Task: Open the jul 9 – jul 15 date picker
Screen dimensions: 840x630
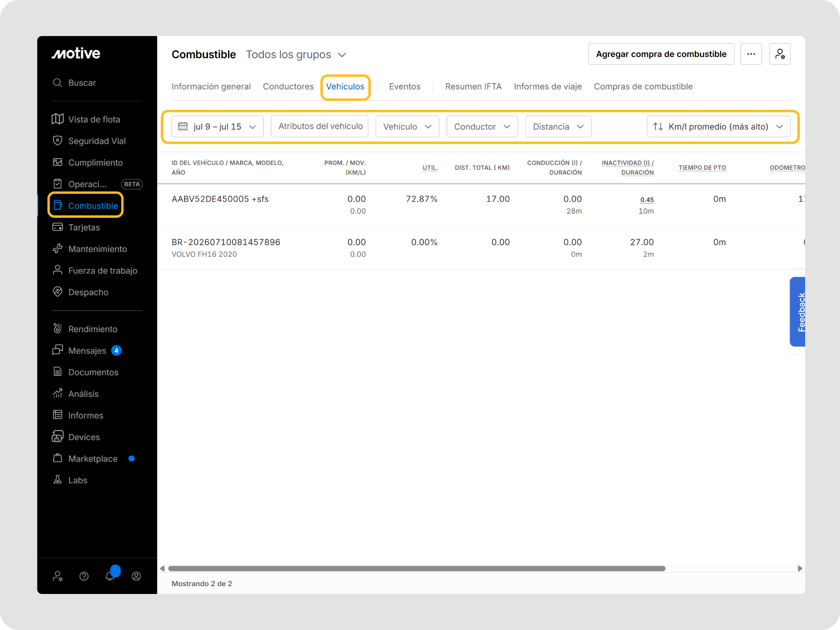Action: tap(218, 126)
